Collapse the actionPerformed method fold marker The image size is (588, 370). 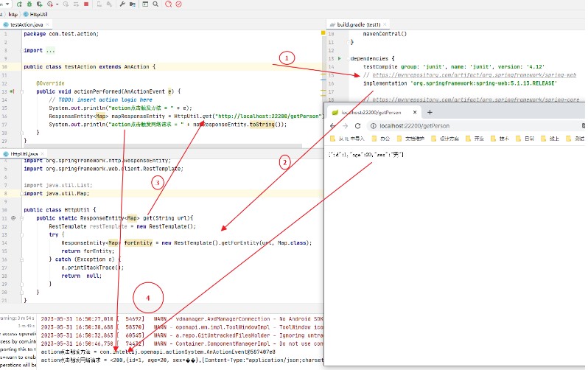[x=22, y=91]
